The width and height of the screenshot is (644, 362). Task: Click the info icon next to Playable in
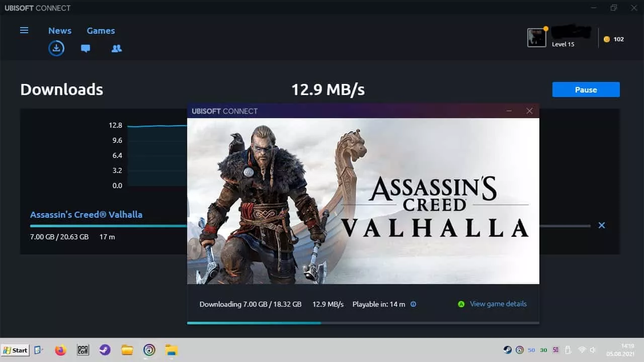tap(414, 304)
